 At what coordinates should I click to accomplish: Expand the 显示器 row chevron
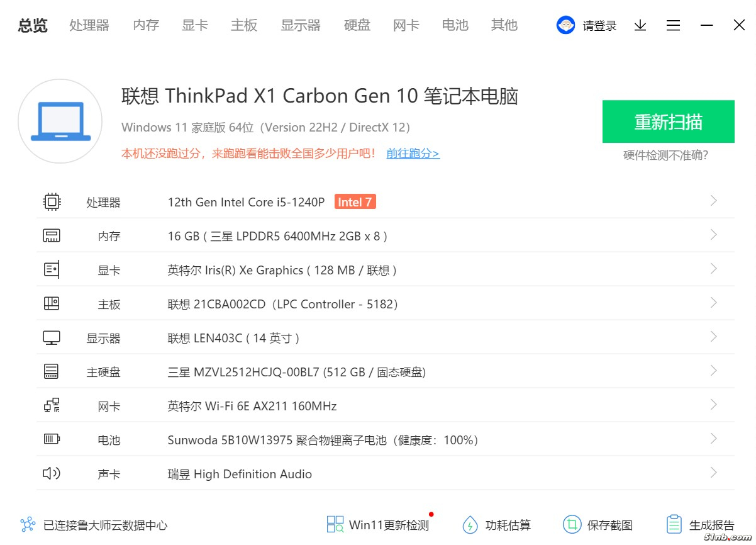coord(714,337)
